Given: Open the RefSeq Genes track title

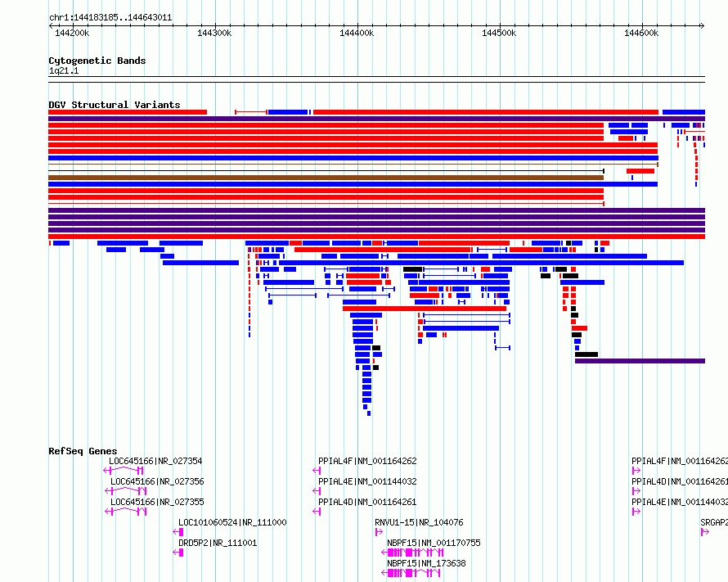Looking at the screenshot, I should (83, 451).
